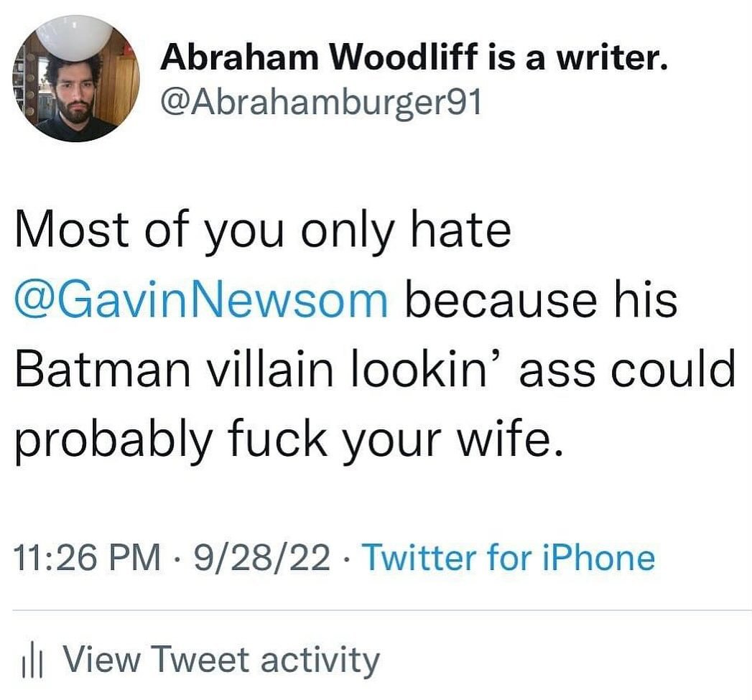
Task: Click the 11:26 PM timestamp
Action: click(x=86, y=558)
